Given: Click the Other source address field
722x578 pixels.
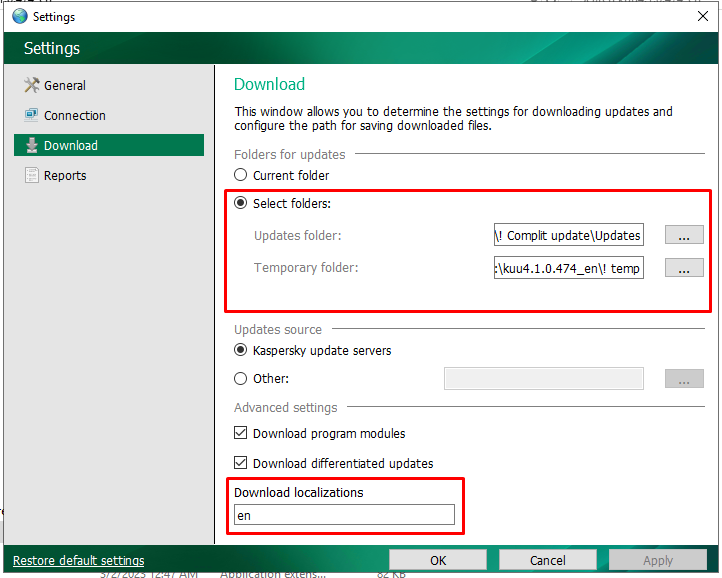Looking at the screenshot, I should click(544, 379).
